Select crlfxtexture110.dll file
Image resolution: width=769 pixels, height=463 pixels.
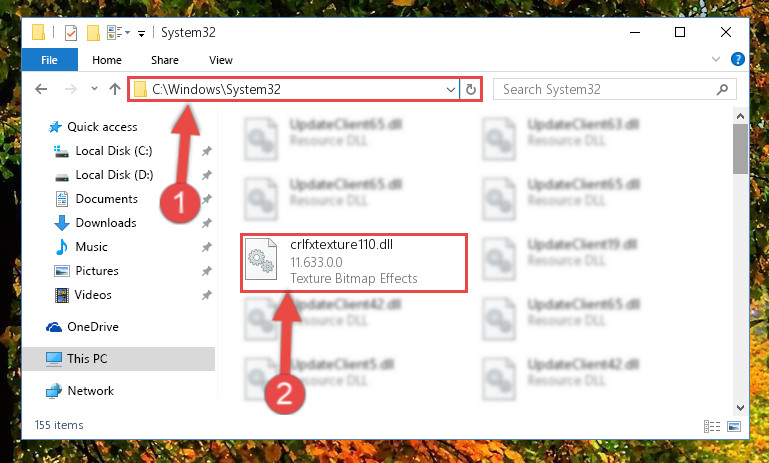pyautogui.click(x=353, y=263)
